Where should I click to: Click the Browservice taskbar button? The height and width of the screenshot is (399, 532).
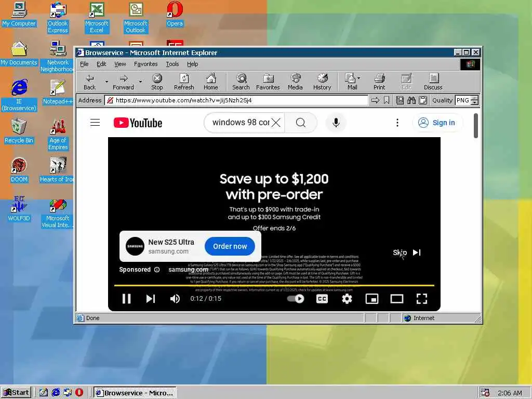pos(135,393)
